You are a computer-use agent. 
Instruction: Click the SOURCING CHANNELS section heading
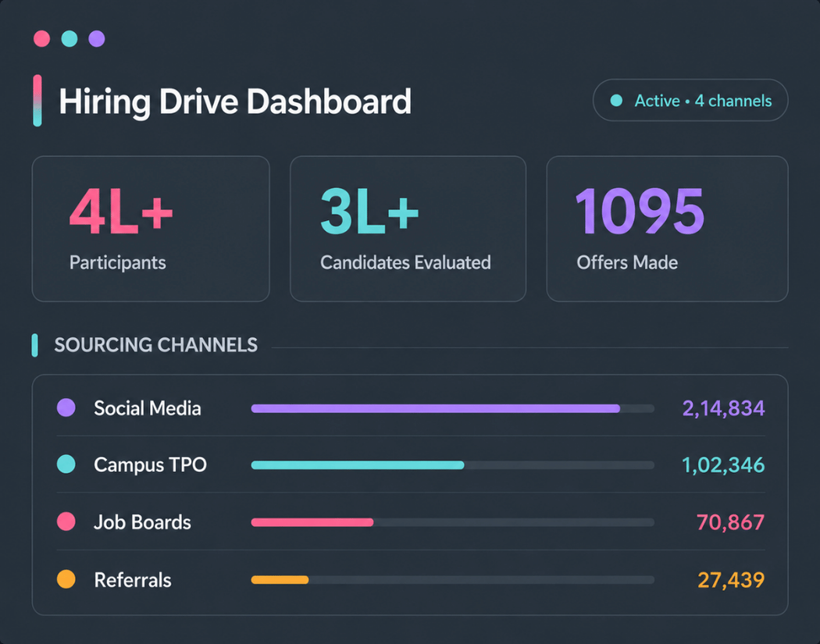tap(156, 345)
